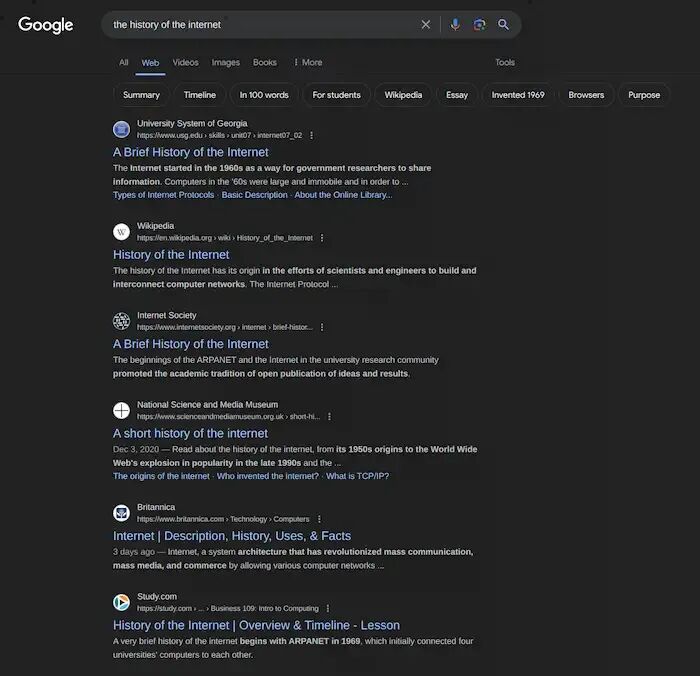Select the For students chip
The image size is (700, 676).
pyautogui.click(x=337, y=95)
